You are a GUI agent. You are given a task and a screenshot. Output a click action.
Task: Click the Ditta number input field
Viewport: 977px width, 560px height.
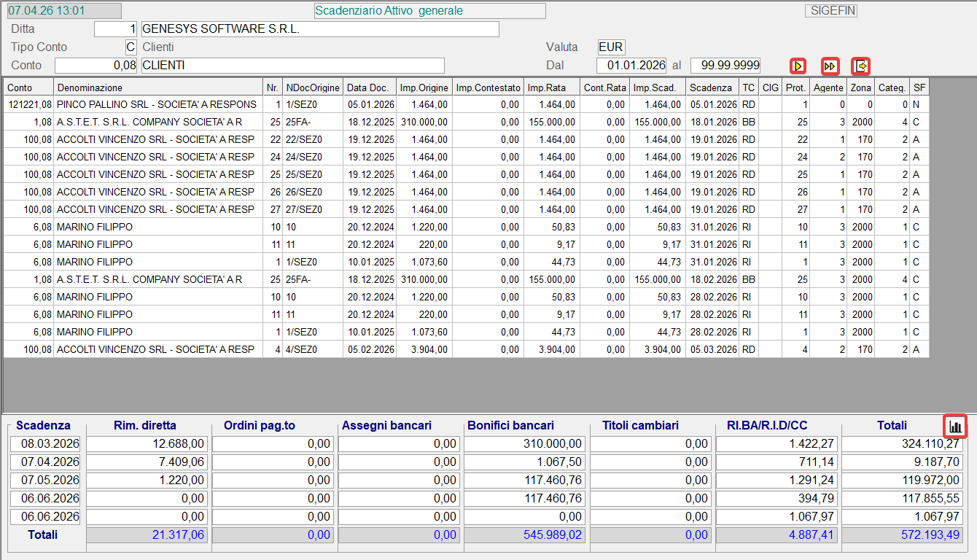point(116,29)
